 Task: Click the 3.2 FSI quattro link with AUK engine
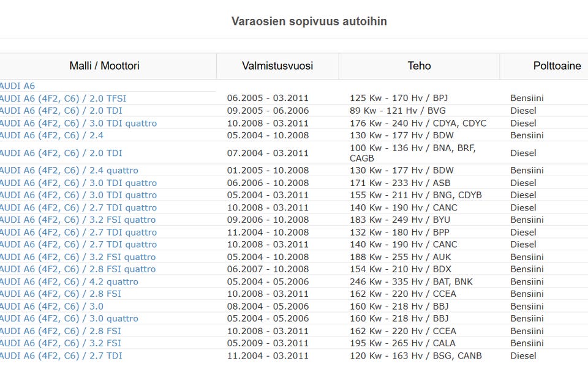coord(78,257)
